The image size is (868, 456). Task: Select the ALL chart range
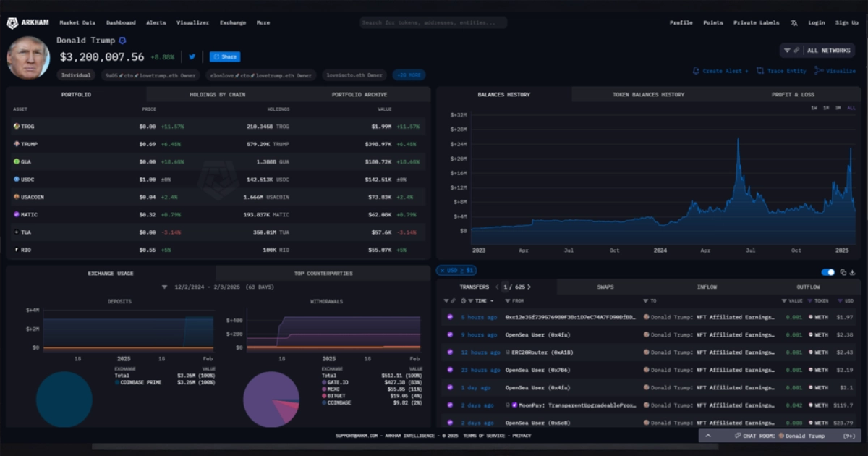pyautogui.click(x=851, y=108)
